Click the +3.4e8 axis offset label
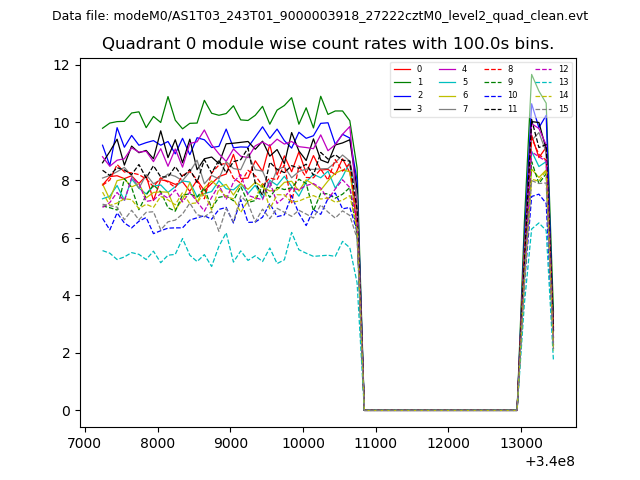This screenshot has width=640, height=480. coord(549,461)
